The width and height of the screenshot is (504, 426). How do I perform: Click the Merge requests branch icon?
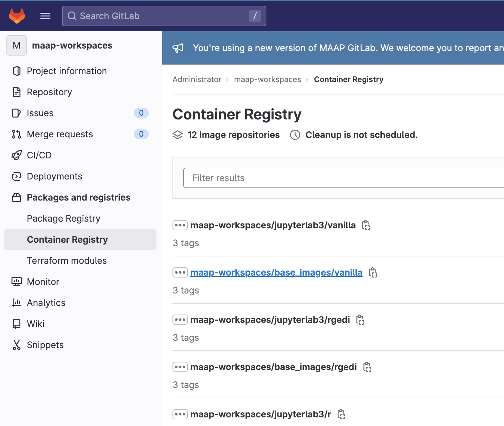click(17, 134)
